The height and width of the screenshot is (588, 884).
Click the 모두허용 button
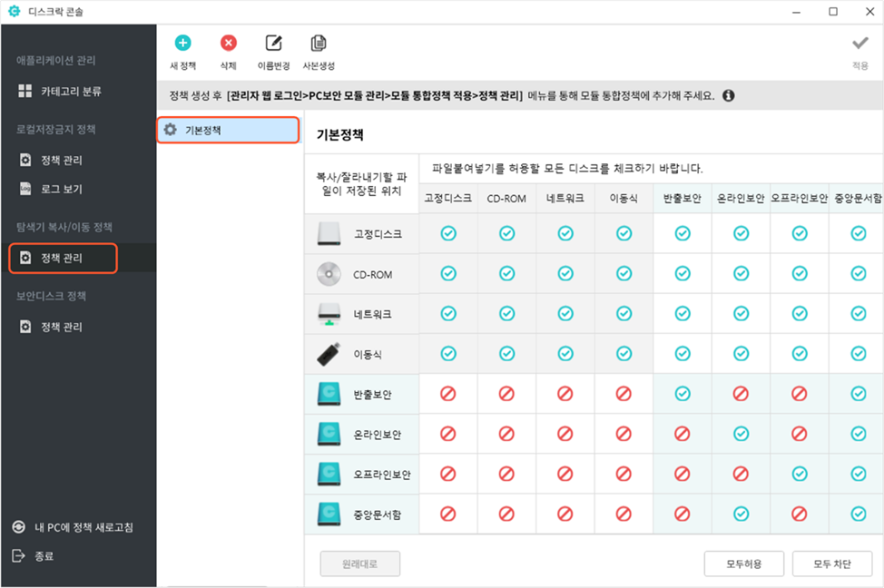coord(743,563)
